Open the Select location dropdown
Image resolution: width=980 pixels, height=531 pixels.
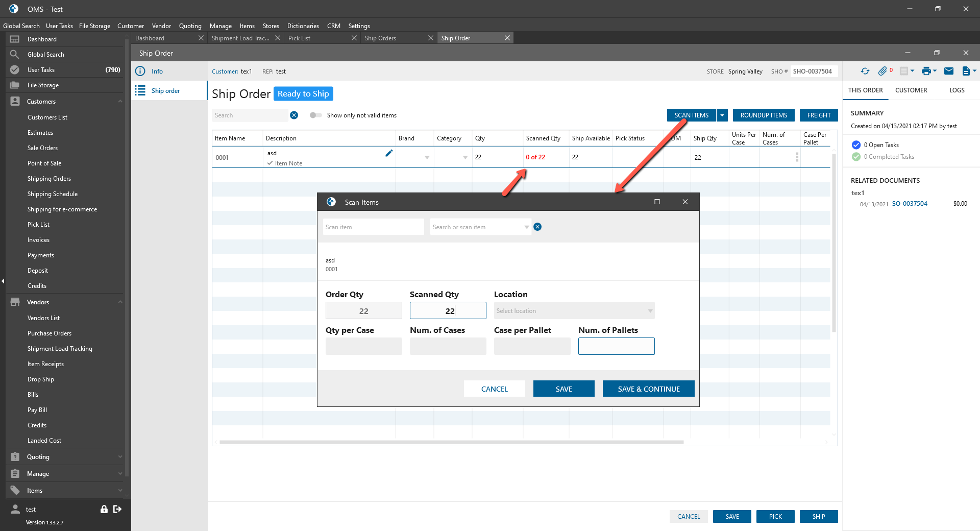[x=650, y=311]
